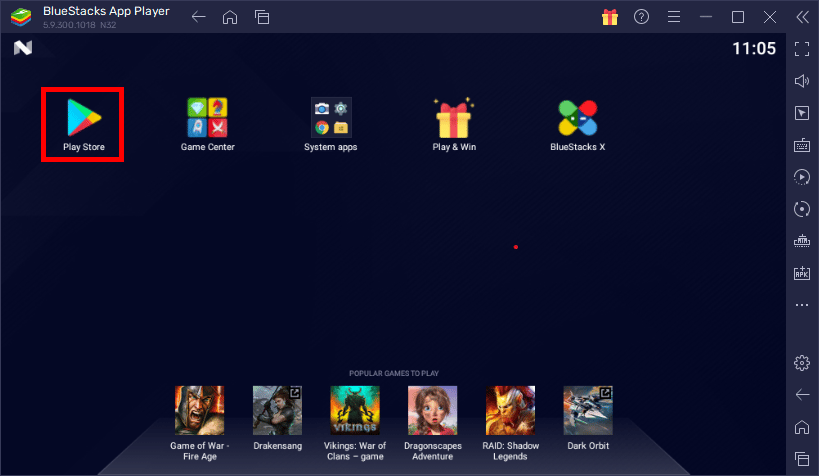Click the cursor lock icon in sidebar
Screen dimensions: 819x476
[x=802, y=113]
